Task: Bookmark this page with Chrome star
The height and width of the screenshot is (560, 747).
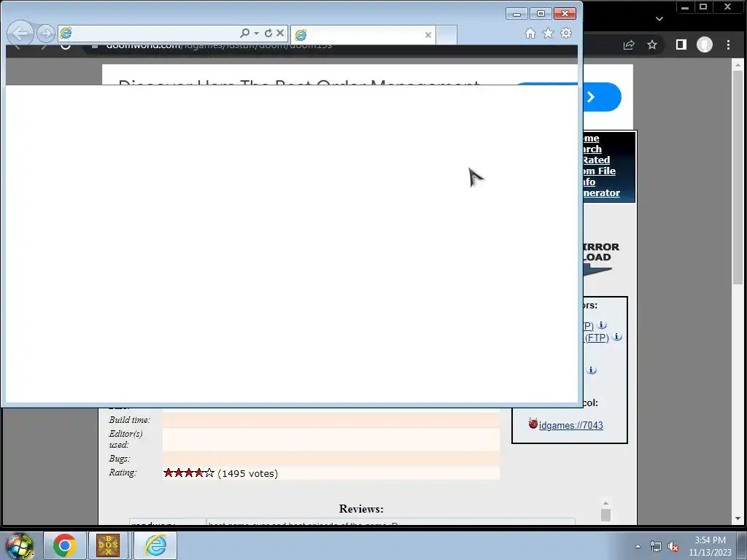Action: [652, 44]
